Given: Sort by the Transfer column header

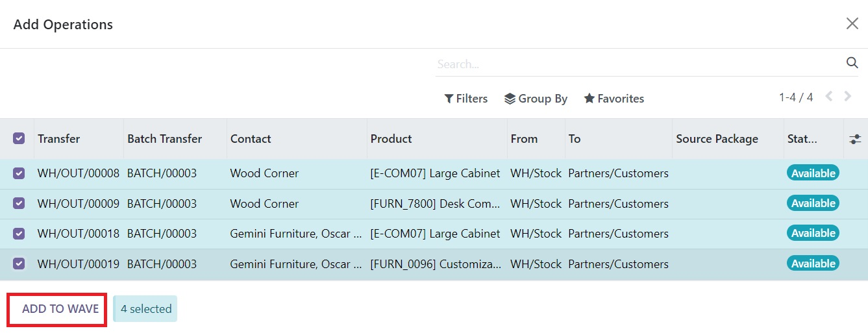Looking at the screenshot, I should tap(59, 139).
